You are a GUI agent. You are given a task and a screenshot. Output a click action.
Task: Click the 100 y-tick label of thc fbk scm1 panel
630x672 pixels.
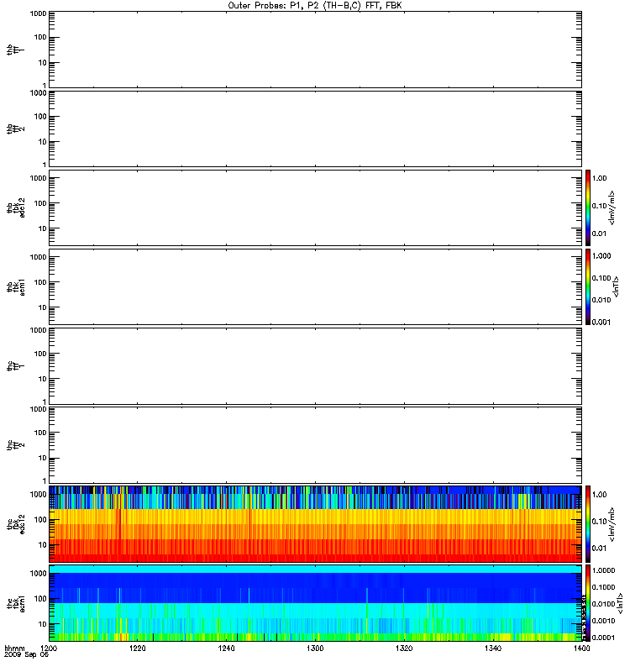click(40, 599)
